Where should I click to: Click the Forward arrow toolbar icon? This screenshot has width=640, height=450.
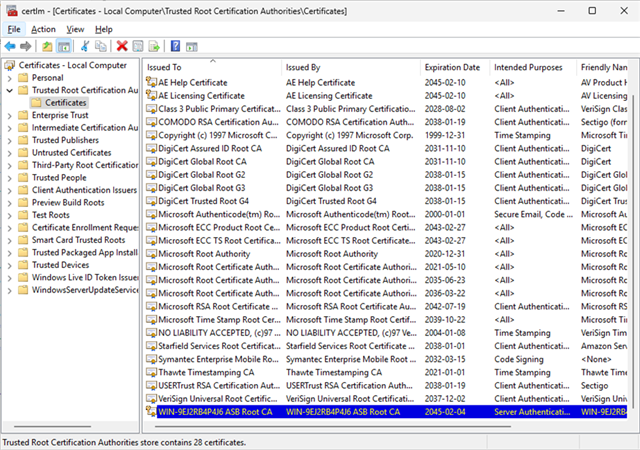(x=26, y=47)
